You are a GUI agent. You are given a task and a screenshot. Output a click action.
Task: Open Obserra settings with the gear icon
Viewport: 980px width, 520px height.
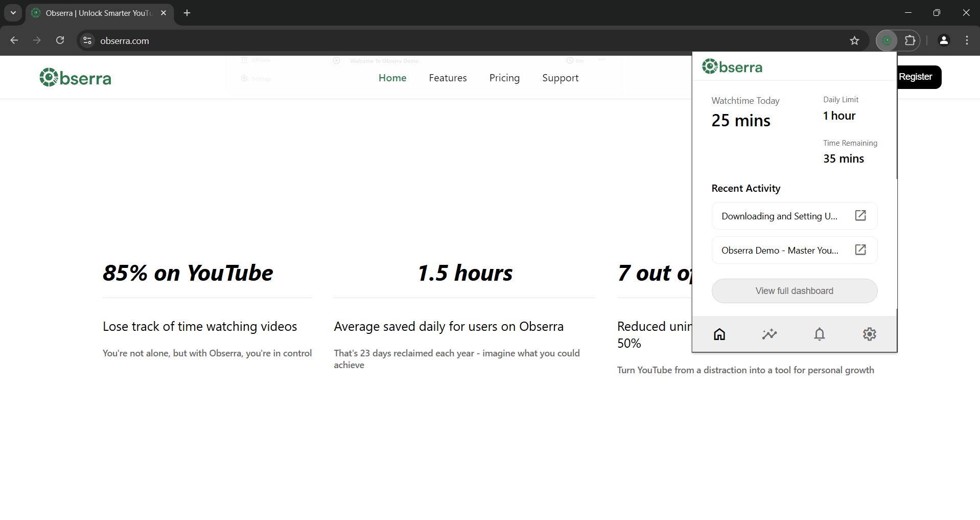coord(870,334)
